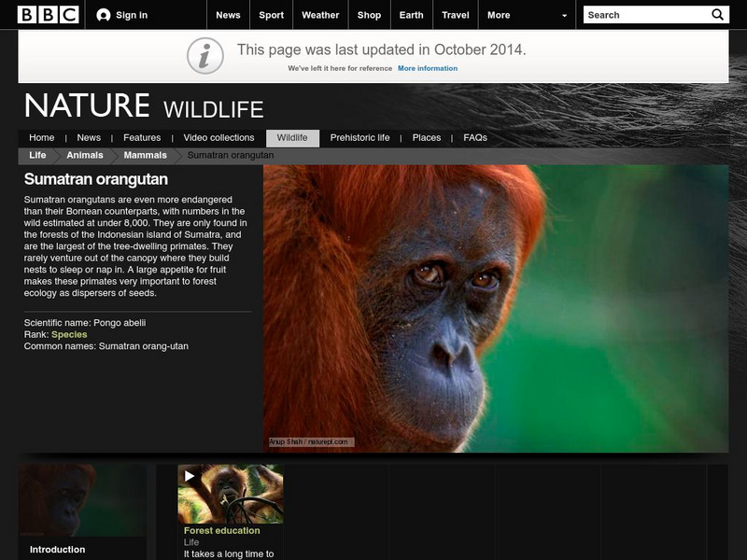Open the Places tab
This screenshot has height=560, width=747.
(427, 137)
